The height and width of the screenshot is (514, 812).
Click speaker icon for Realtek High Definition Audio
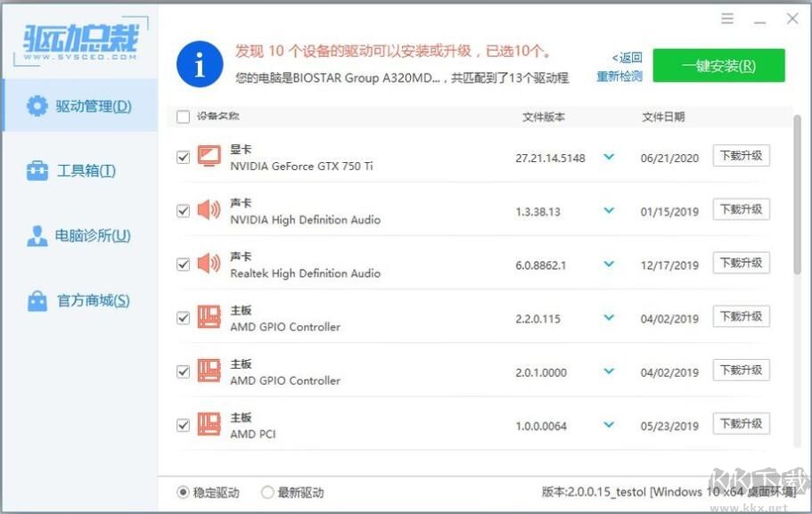tap(209, 264)
